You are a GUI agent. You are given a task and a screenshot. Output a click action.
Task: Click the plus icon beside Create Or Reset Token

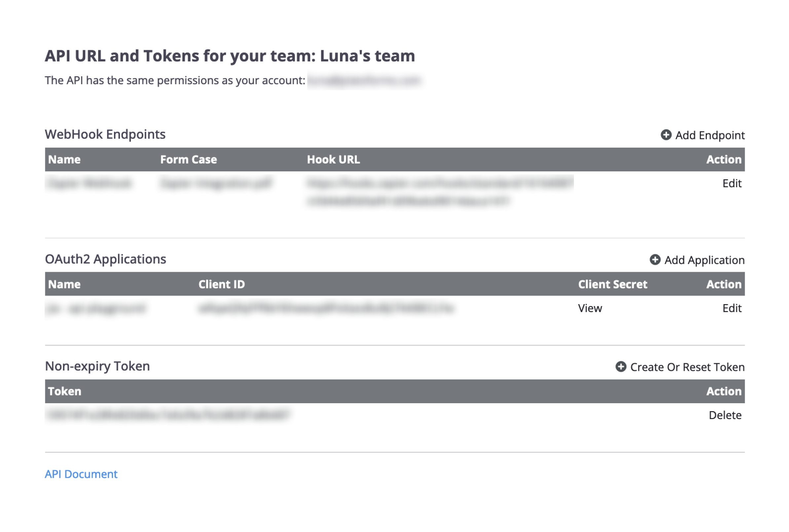(620, 367)
